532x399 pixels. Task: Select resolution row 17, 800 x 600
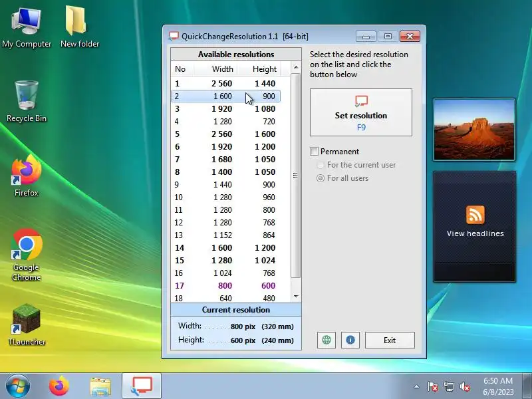point(225,286)
